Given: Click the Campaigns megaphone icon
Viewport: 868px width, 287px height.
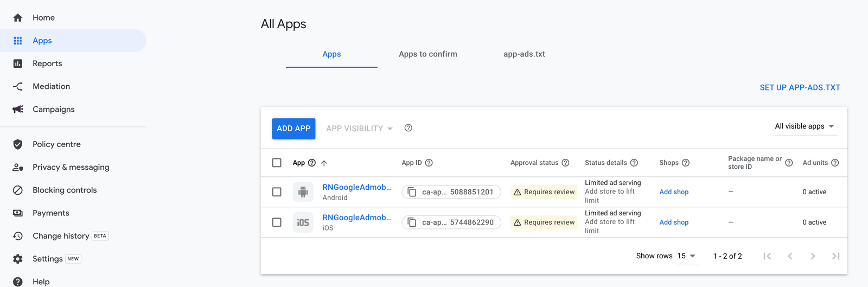Looking at the screenshot, I should 18,109.
